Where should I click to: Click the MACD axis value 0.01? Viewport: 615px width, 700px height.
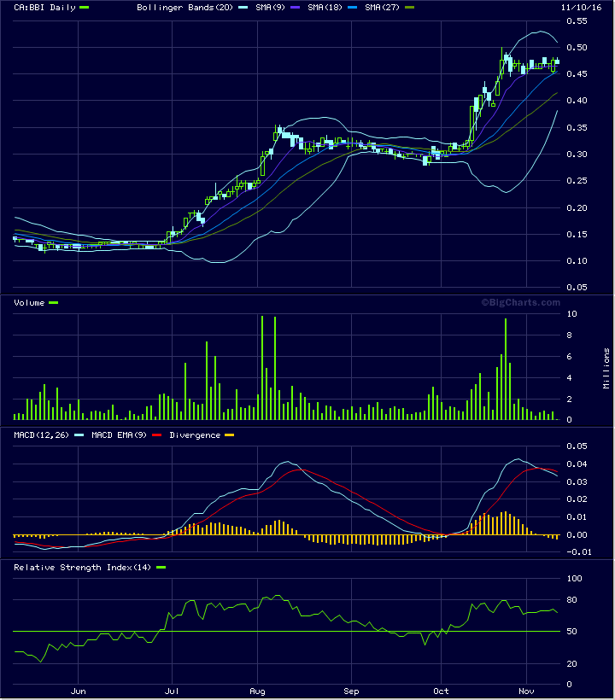click(577, 517)
